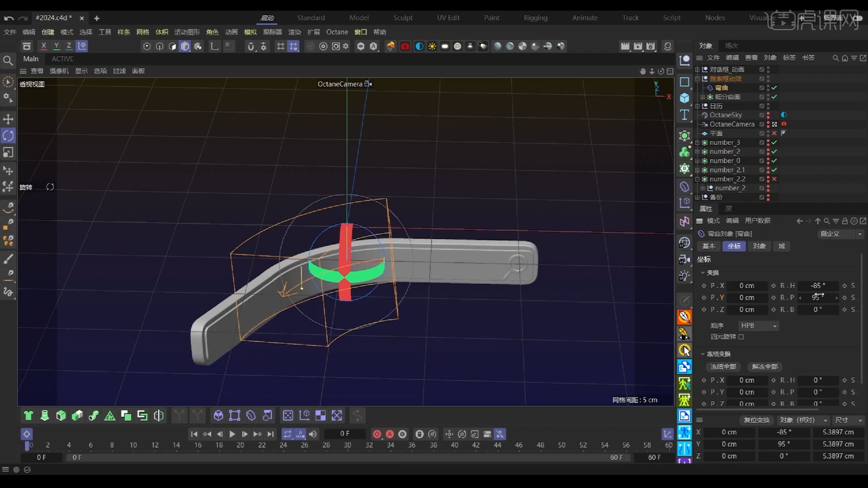The width and height of the screenshot is (868, 488).
Task: Click the 冻结全部 button
Action: 723,367
